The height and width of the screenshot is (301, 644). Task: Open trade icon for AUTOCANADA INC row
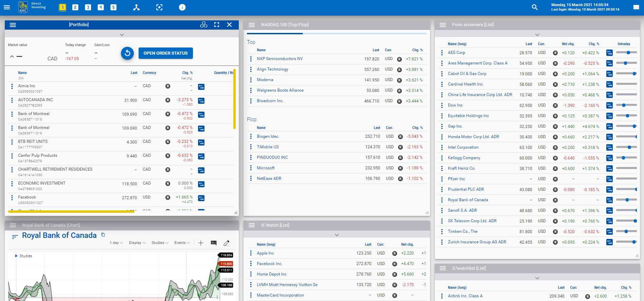pyautogui.click(x=201, y=101)
